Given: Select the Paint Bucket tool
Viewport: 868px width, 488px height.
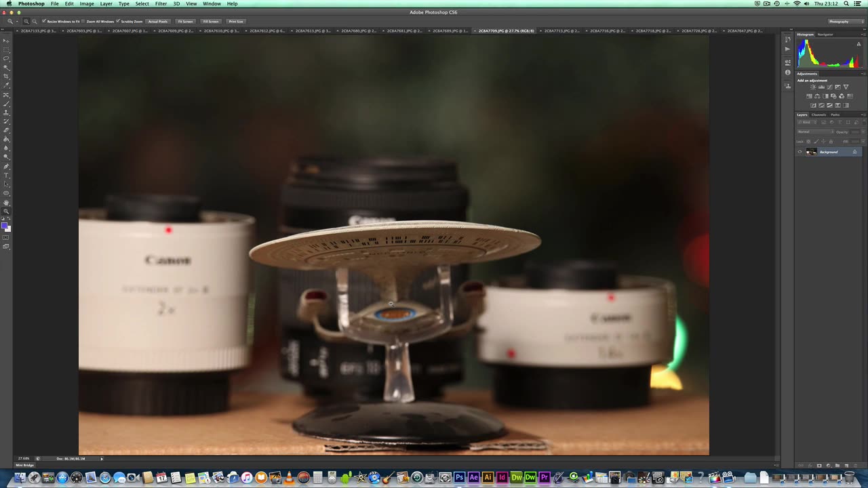Looking at the screenshot, I should [7, 139].
